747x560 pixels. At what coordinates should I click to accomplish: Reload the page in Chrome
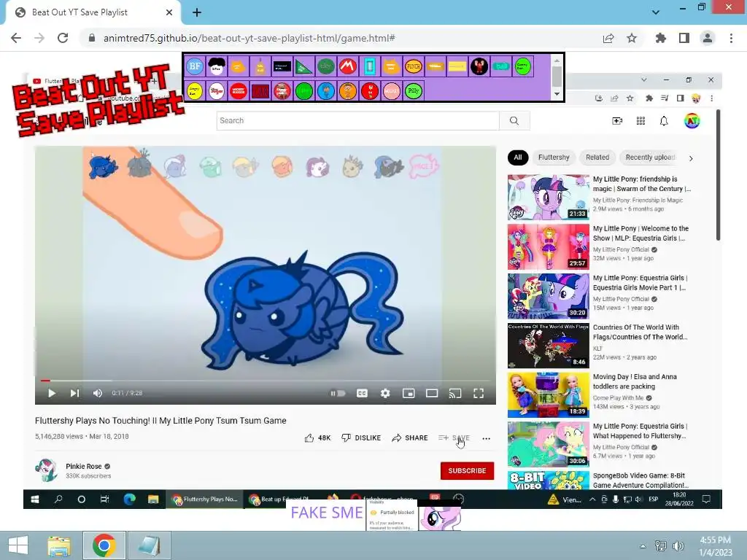coord(63,38)
